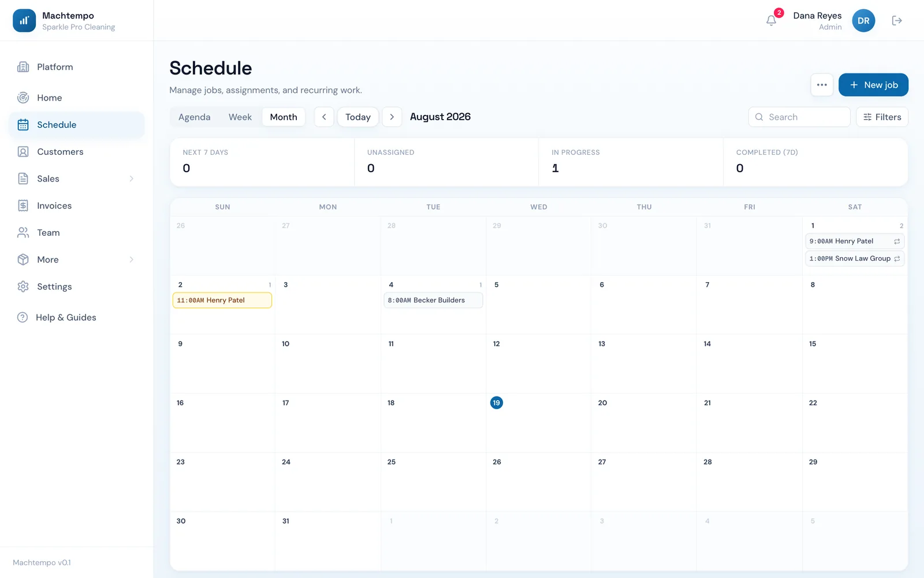Screen dimensions: 924x578
Task: Switch to the Agenda view tab
Action: [195, 117]
